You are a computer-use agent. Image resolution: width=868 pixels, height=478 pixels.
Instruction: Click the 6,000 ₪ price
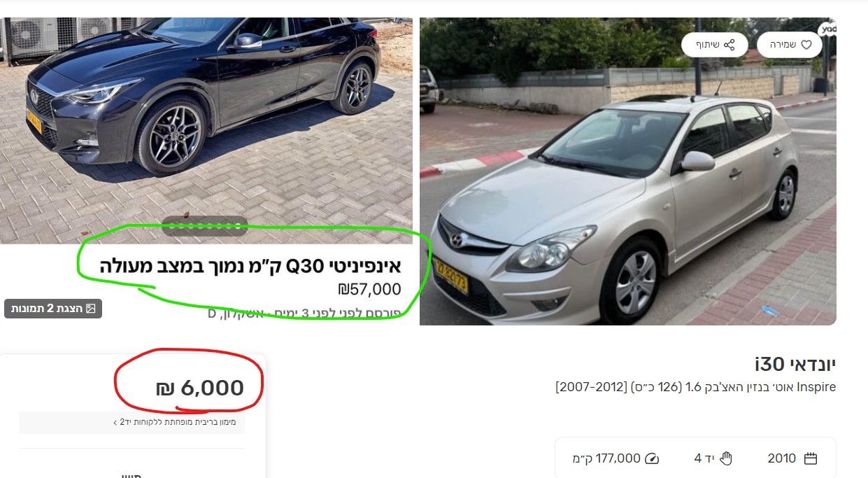pyautogui.click(x=199, y=388)
